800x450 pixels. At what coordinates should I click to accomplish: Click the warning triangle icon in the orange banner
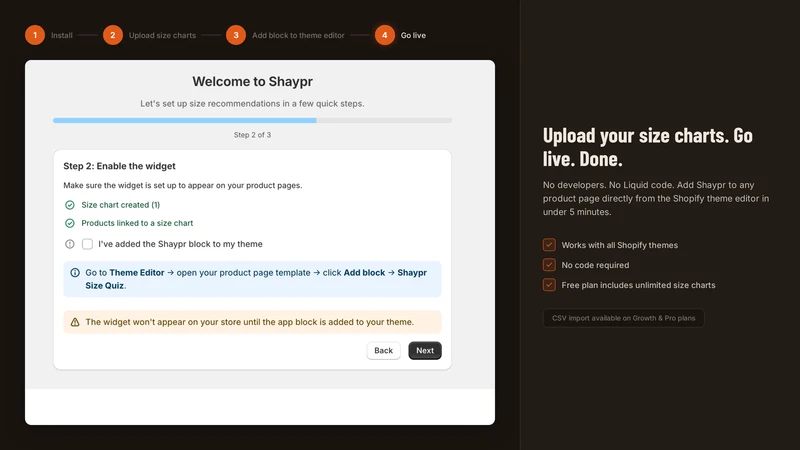click(75, 322)
